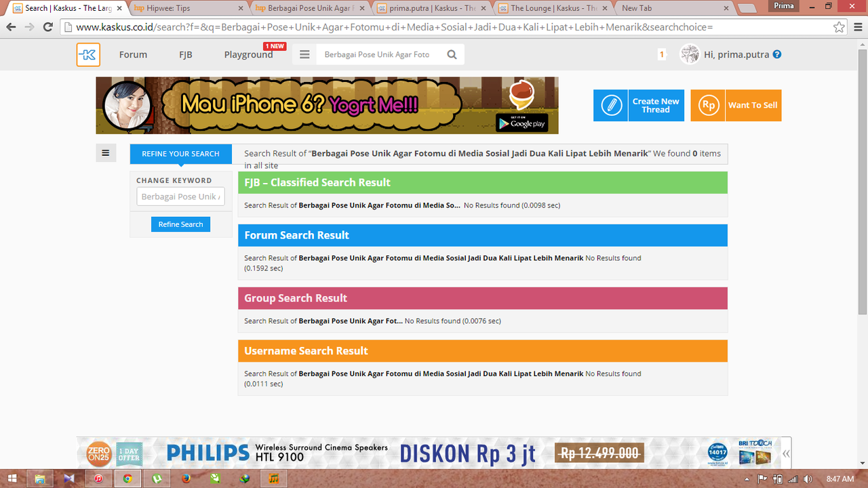Click the blue help icon beside prima.putra
This screenshot has height=488, width=868.
click(x=777, y=54)
